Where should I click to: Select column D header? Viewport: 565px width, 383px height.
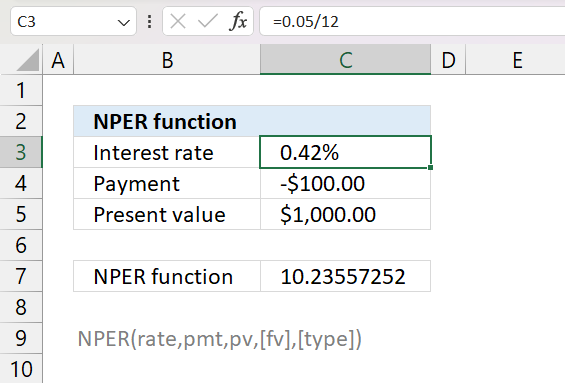click(448, 59)
